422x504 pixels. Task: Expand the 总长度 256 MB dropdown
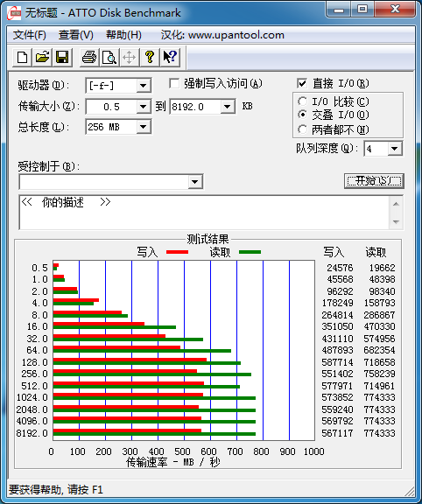point(143,127)
